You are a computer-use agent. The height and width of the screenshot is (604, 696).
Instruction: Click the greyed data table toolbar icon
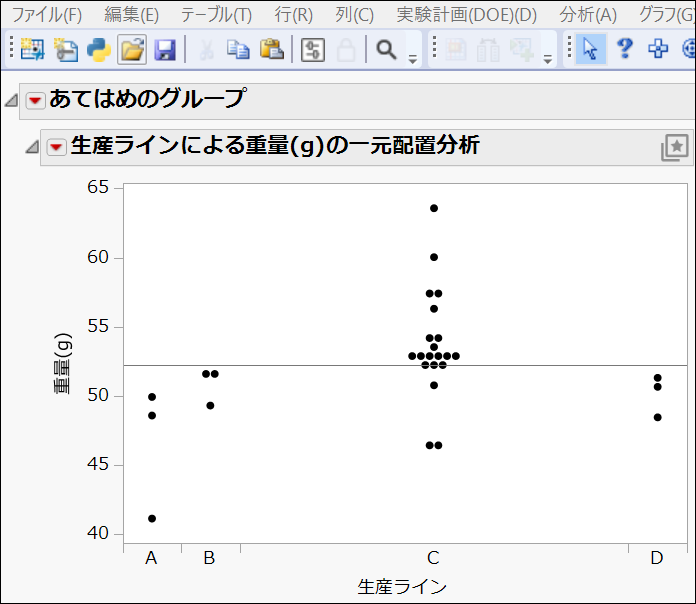[455, 49]
